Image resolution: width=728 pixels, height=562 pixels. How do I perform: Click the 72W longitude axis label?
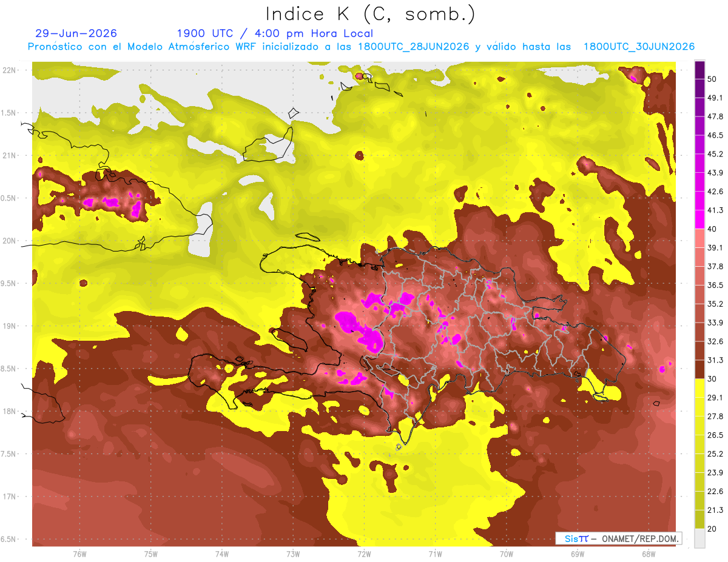tap(363, 554)
